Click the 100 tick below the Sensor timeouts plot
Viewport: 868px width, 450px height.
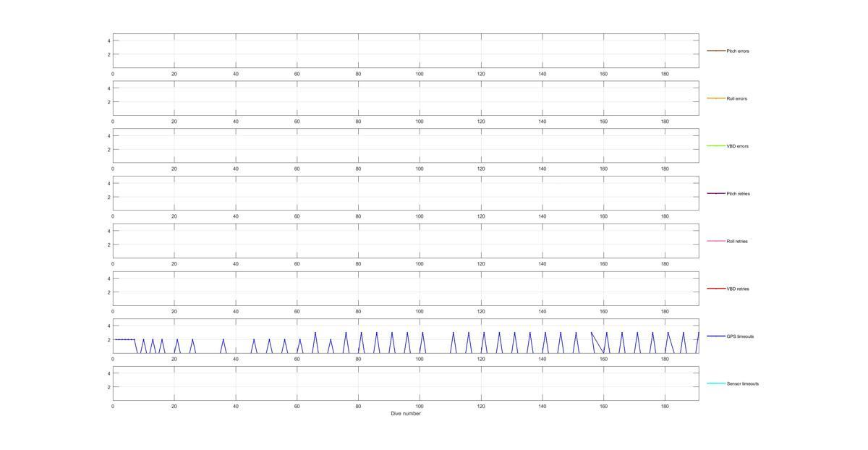420,407
